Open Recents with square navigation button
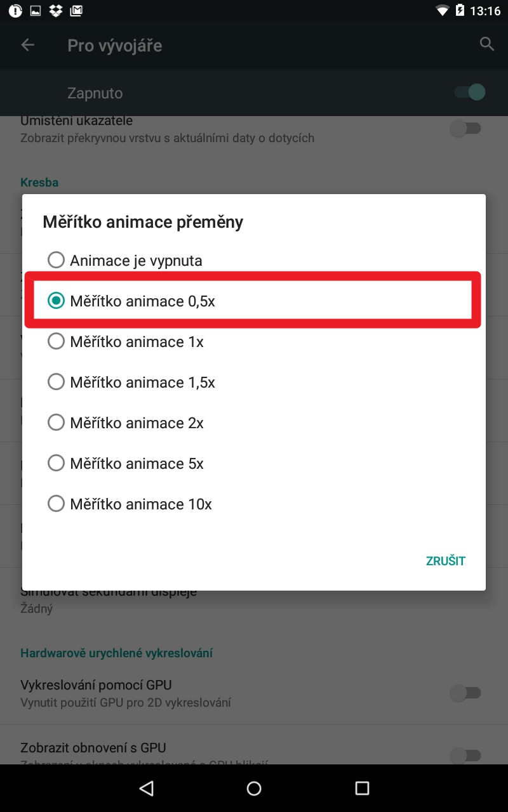Image resolution: width=508 pixels, height=812 pixels. 362,788
